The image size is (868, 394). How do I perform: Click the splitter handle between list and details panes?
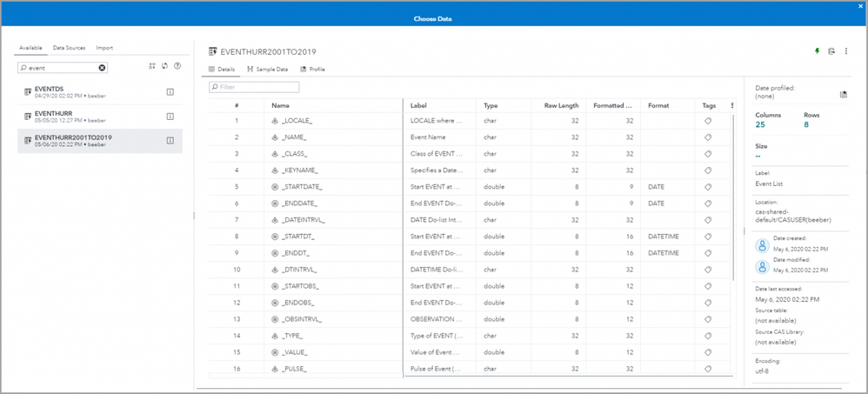[194, 215]
